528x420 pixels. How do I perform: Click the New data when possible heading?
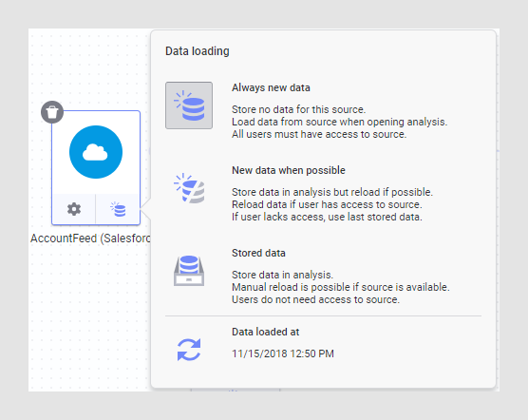pos(289,170)
